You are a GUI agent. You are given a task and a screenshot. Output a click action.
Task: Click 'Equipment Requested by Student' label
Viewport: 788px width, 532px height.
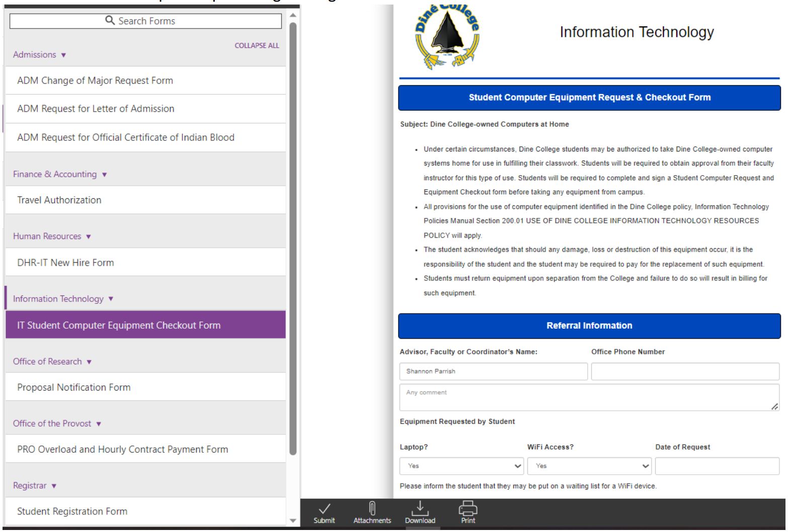457,422
